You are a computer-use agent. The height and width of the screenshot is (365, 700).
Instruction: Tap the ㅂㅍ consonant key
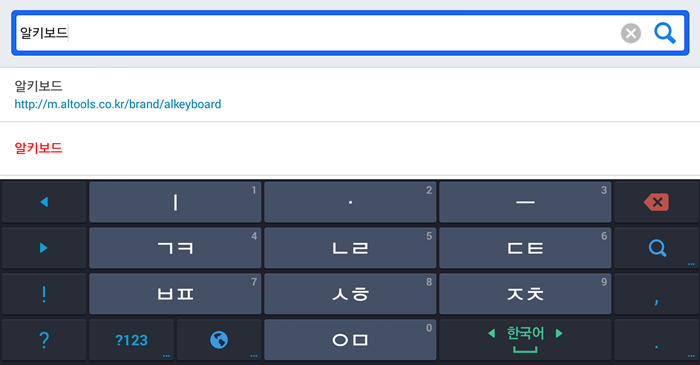click(x=175, y=294)
